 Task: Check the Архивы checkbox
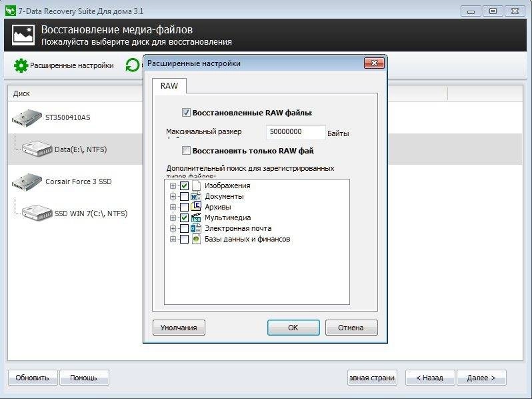(184, 207)
